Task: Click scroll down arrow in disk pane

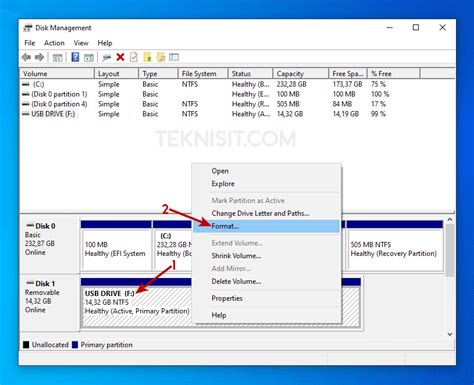Action: point(450,334)
